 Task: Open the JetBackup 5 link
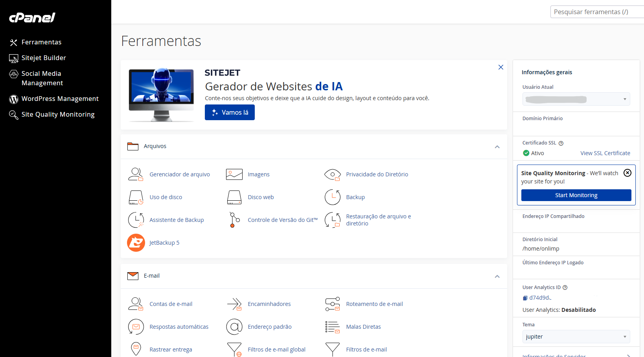(164, 243)
